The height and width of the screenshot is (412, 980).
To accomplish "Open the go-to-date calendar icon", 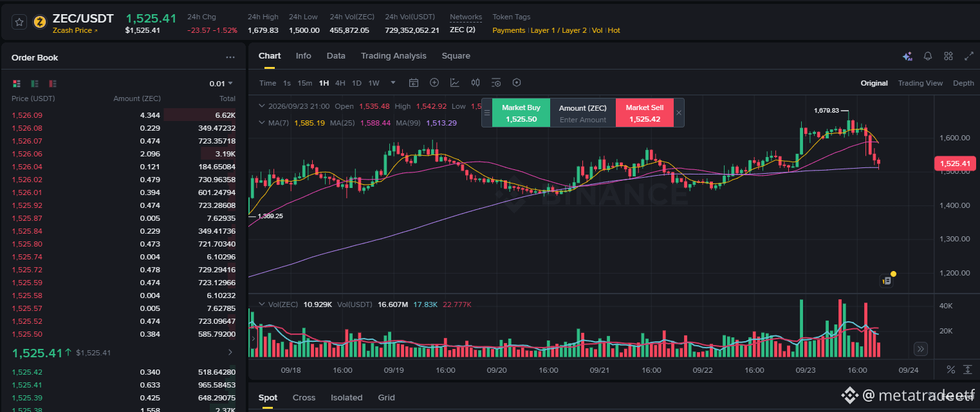I will [414, 83].
